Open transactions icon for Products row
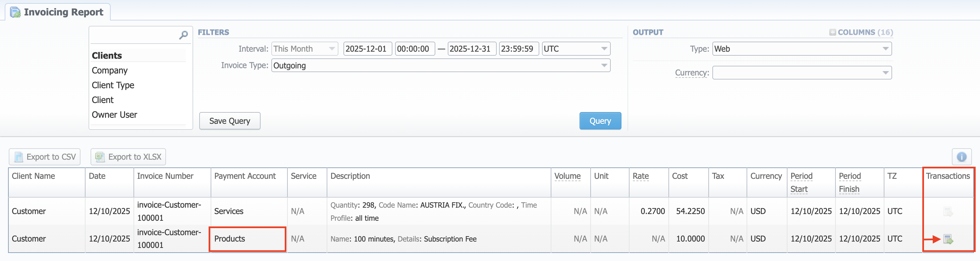The width and height of the screenshot is (980, 261). point(948,239)
